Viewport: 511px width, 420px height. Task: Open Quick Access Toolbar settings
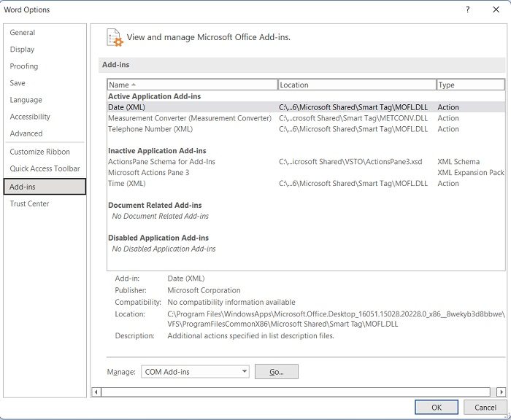pos(45,169)
